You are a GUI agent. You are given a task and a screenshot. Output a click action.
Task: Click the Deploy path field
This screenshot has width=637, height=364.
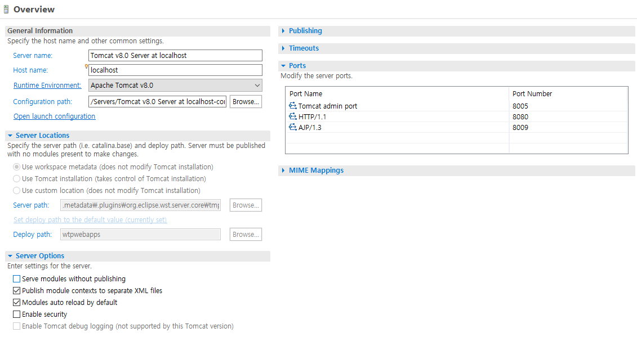(141, 234)
